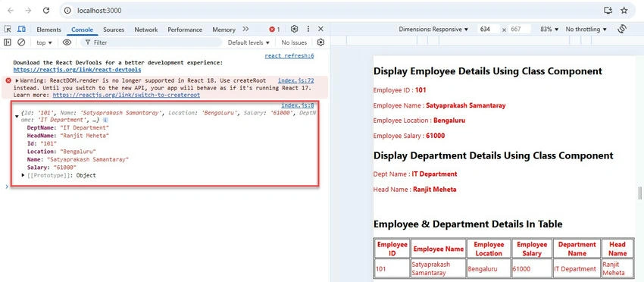Click the Name "Satyaprakash Samantaray" property row

[x=78, y=159]
